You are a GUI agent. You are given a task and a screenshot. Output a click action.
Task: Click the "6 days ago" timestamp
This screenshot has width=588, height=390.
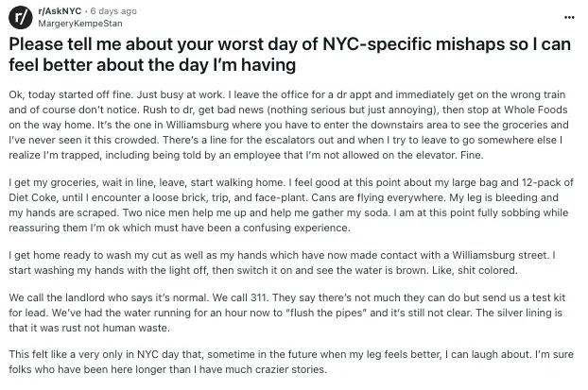click(x=113, y=11)
